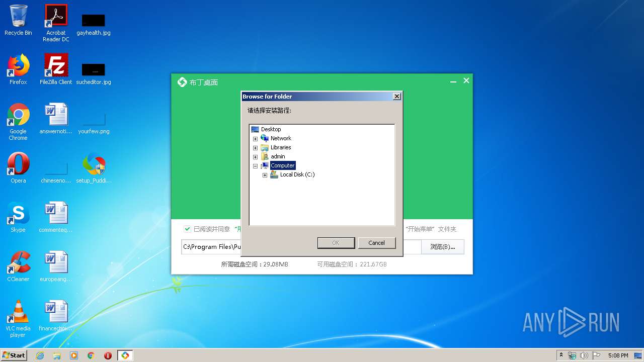Click the install path field in installer
644x362 pixels.
click(x=301, y=247)
